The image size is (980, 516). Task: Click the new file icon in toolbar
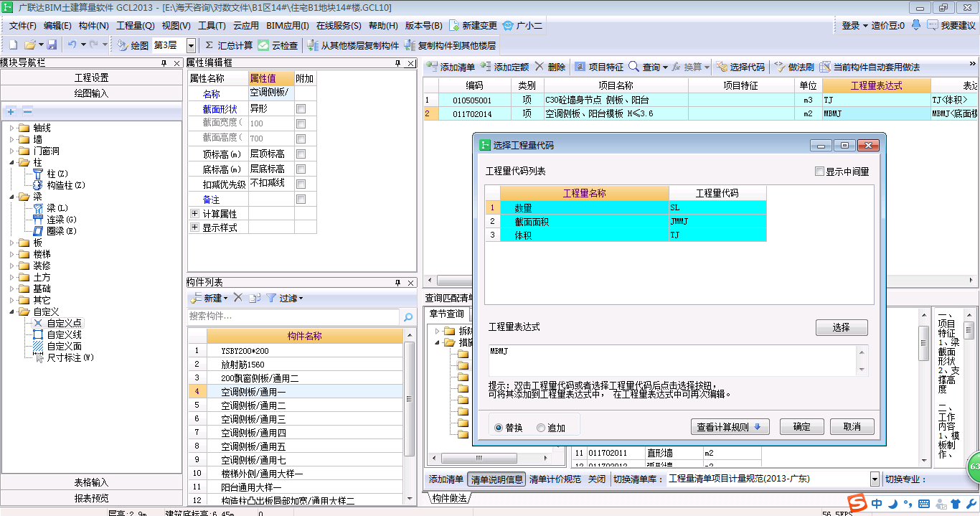(14, 45)
